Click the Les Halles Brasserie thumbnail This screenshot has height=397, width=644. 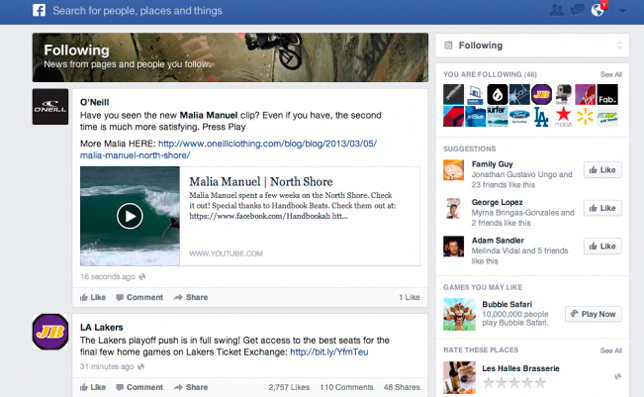[x=459, y=377]
